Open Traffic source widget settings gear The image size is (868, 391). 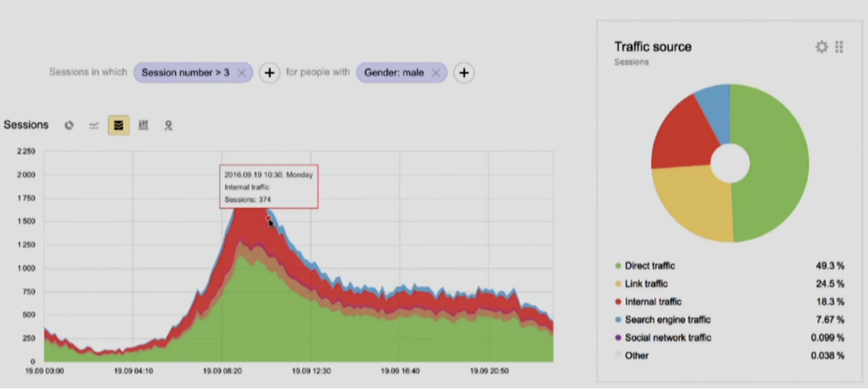pyautogui.click(x=822, y=46)
